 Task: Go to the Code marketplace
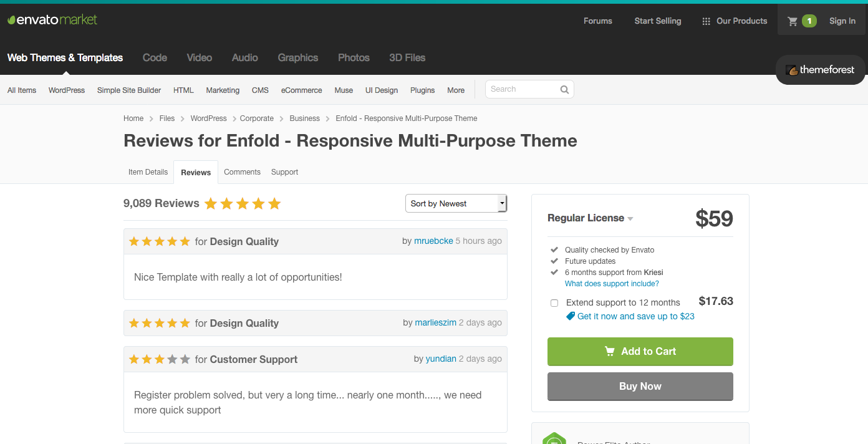(x=155, y=57)
